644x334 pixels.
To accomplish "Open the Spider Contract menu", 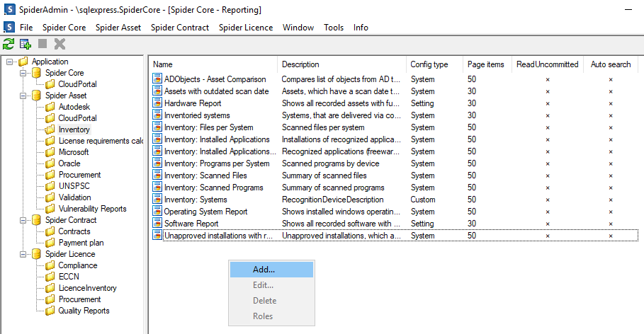I will point(180,28).
